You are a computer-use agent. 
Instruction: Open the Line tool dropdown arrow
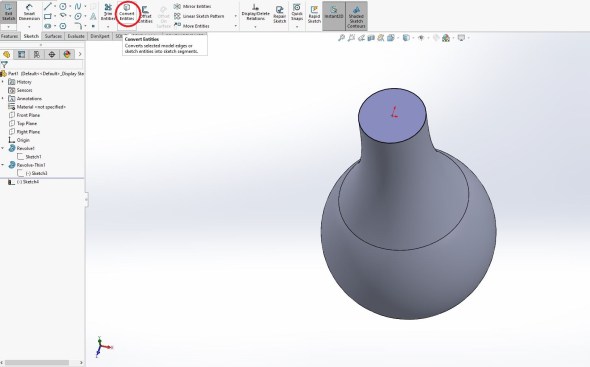point(55,6)
